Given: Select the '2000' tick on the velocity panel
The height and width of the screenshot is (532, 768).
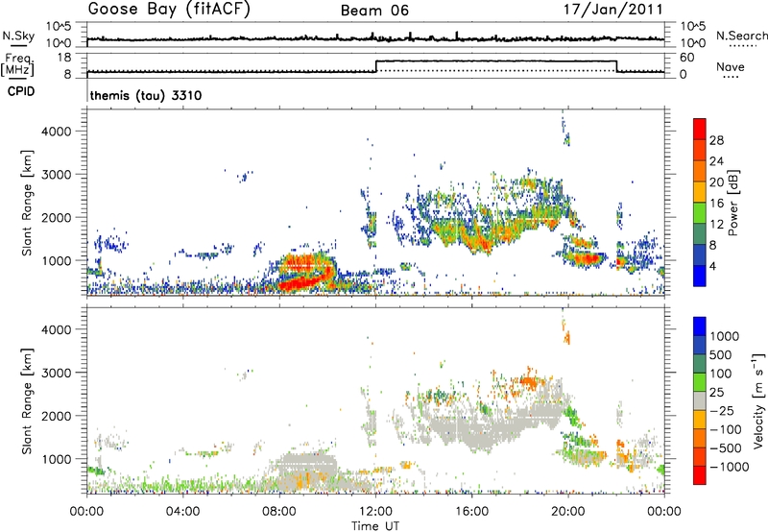Looking at the screenshot, I should (x=56, y=416).
